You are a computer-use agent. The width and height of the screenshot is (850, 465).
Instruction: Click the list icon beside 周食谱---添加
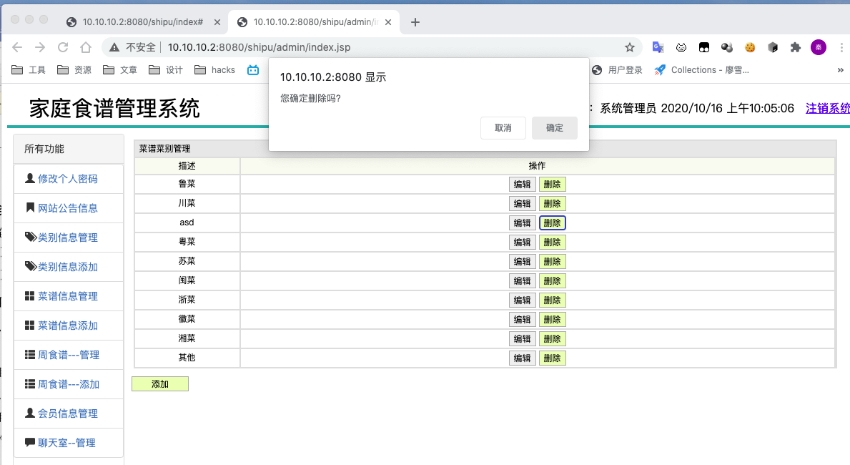coord(30,384)
